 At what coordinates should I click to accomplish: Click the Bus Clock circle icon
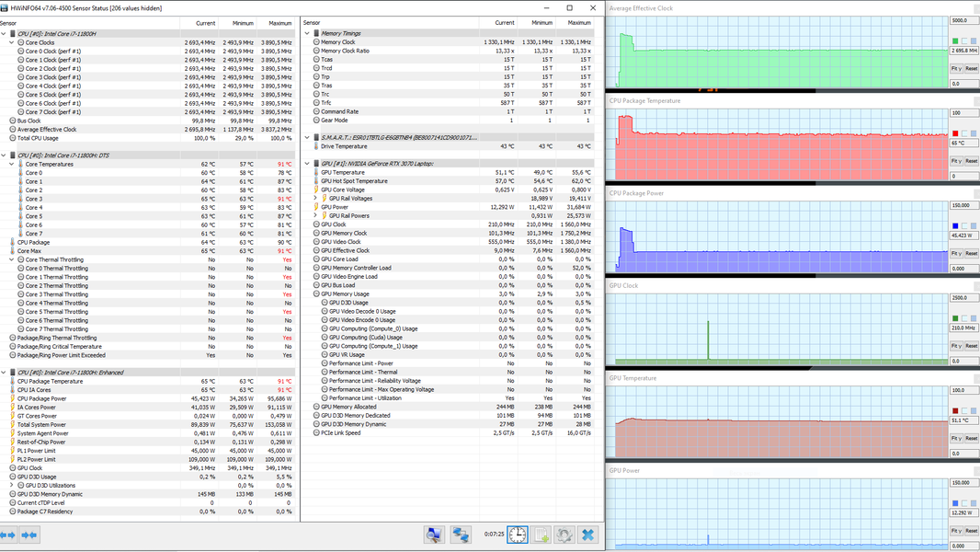(x=13, y=121)
